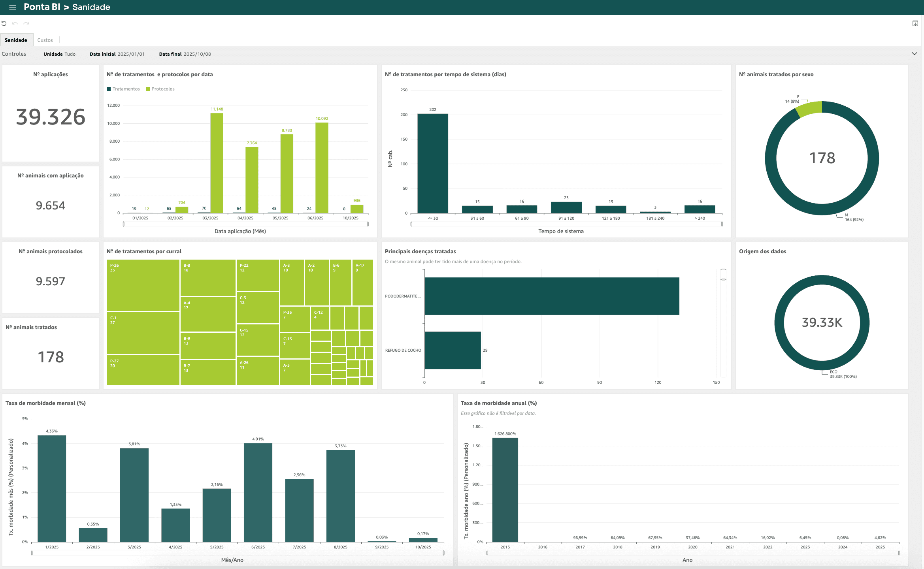The height and width of the screenshot is (569, 924).
Task: Click the 2015 annual morbidity bar
Action: 505,490
